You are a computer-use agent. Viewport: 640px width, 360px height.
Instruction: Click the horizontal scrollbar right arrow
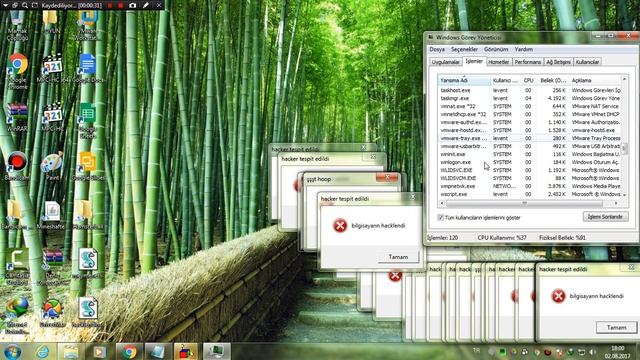pyautogui.click(x=616, y=203)
